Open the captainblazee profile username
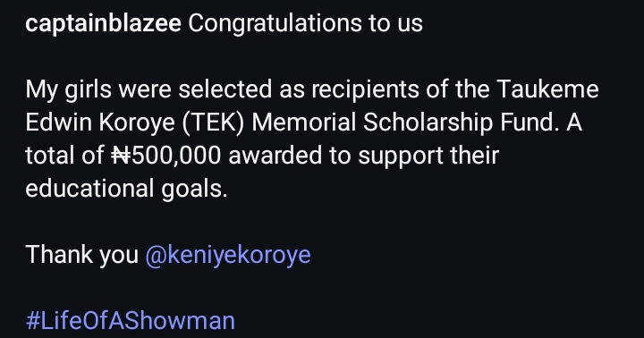The height and width of the screenshot is (338, 644). tap(103, 23)
